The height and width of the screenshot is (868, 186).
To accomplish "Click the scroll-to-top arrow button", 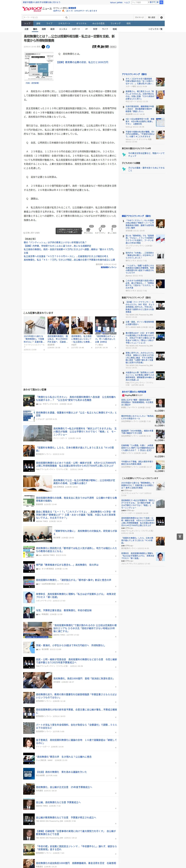I will [x=180, y=537].
